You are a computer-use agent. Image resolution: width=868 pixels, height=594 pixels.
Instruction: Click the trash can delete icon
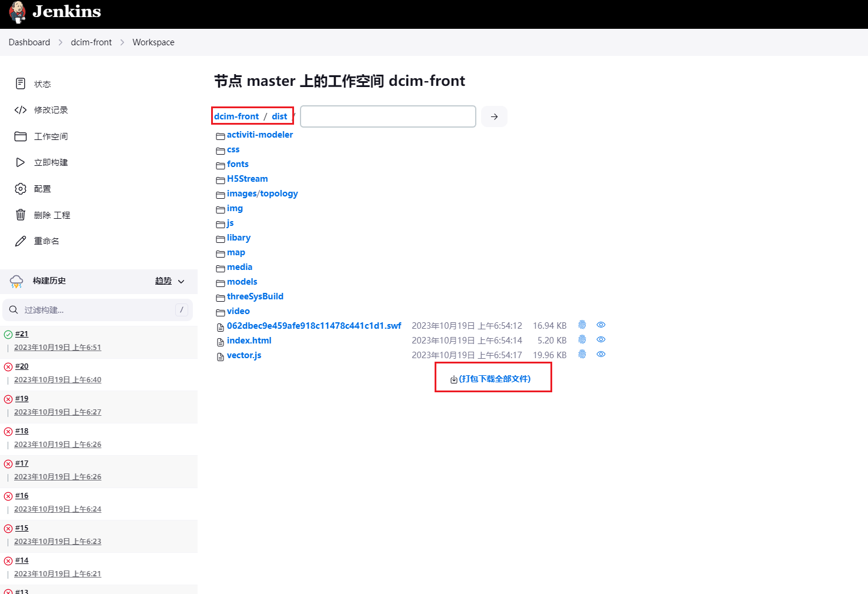(x=21, y=215)
